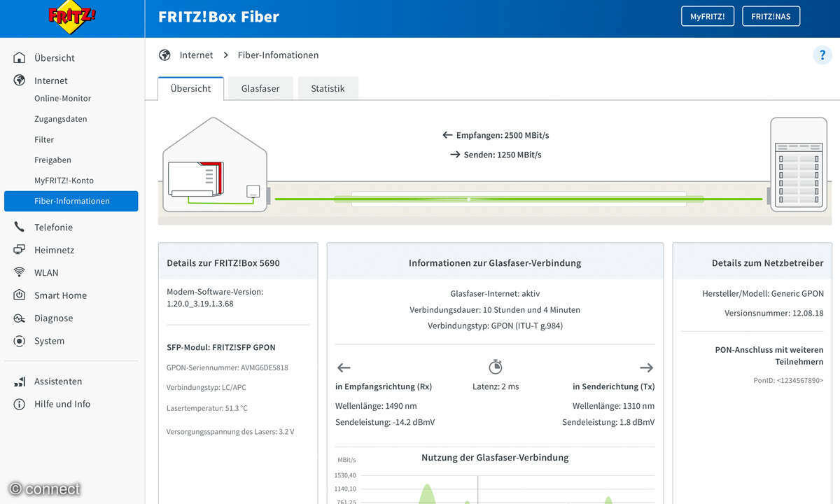Click the latency stopwatch icon
Screen dimensions: 840x504
click(x=495, y=367)
